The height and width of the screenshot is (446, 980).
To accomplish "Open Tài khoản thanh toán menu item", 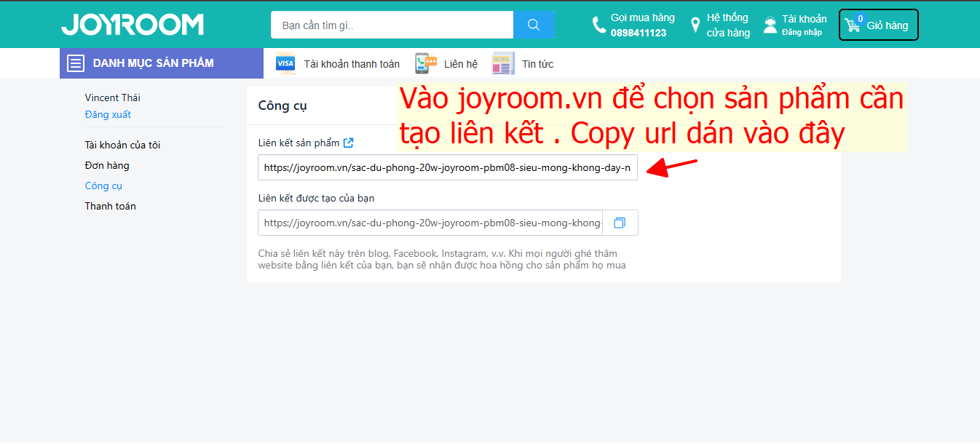I will click(352, 64).
